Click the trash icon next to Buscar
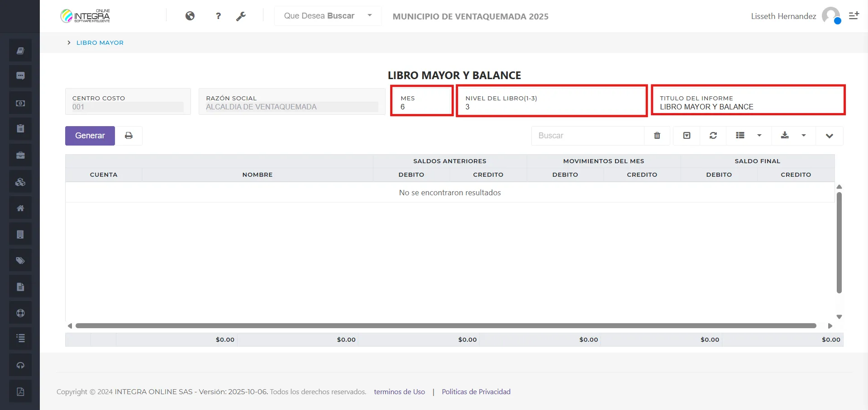868x410 pixels. [x=657, y=136]
